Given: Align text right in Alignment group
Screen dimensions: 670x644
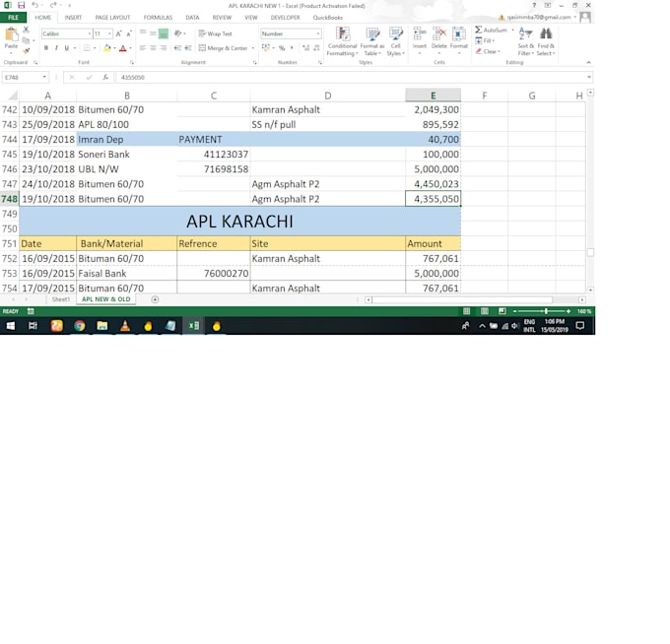Looking at the screenshot, I should [164, 48].
